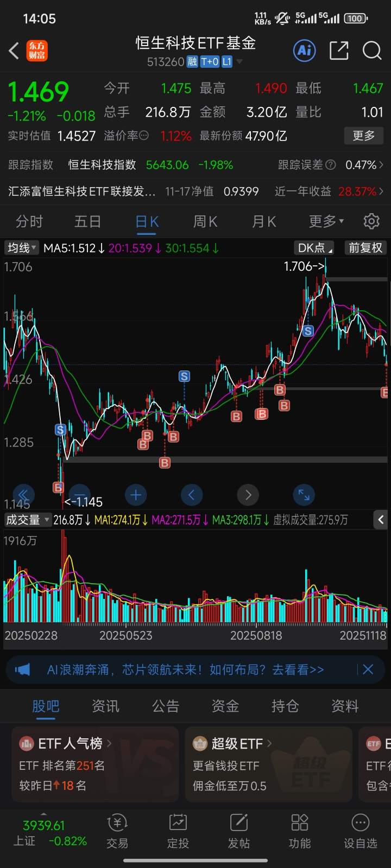
Task: Select the 日K chart tab
Action: tap(147, 221)
